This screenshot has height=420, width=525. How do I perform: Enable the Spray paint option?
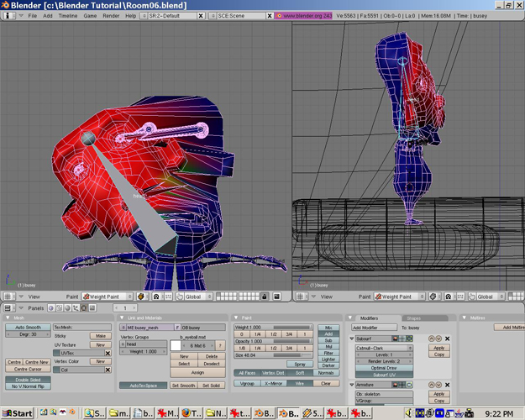pos(298,365)
